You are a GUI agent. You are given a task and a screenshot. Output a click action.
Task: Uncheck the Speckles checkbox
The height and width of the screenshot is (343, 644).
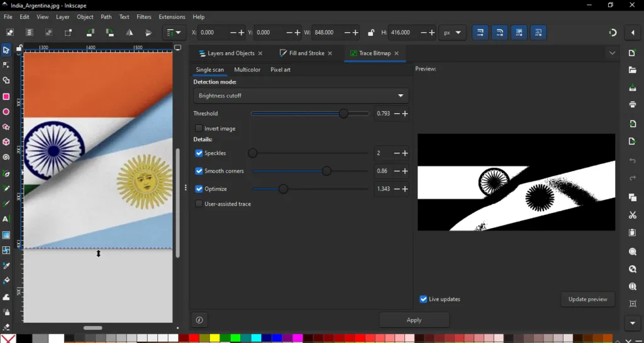click(199, 153)
